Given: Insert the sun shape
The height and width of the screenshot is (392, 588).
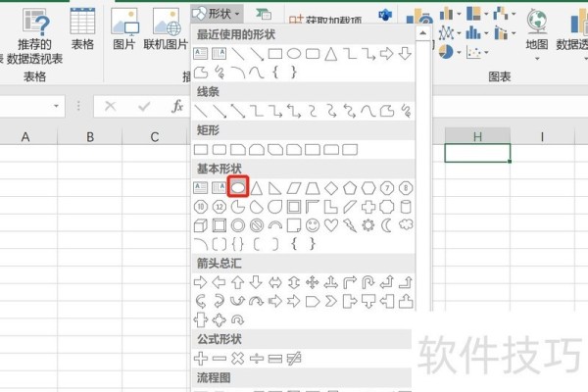Looking at the screenshot, I should click(x=368, y=225).
